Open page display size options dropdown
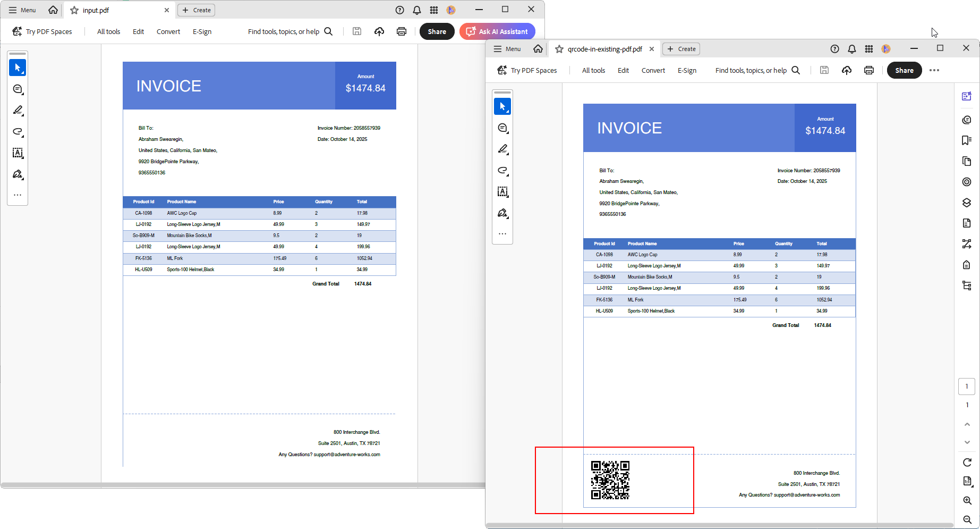980x529 pixels. 967,481
